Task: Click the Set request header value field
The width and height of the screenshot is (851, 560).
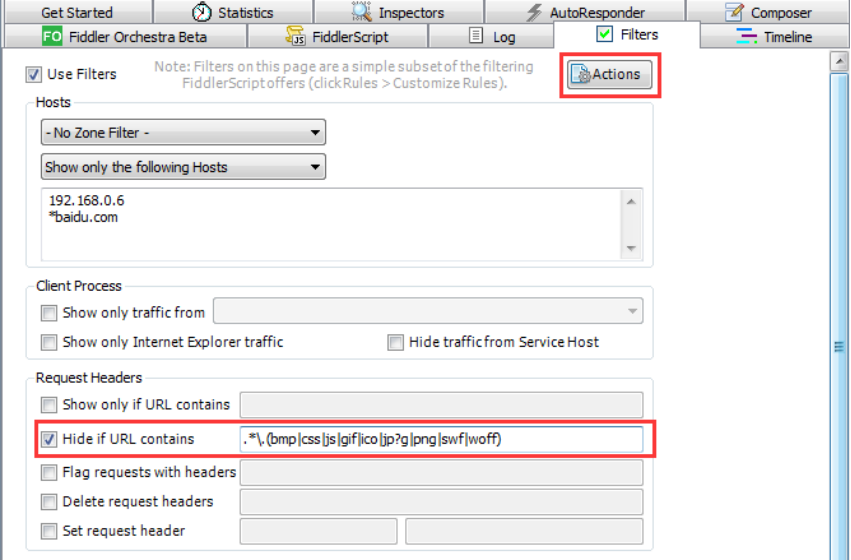Action: (x=524, y=531)
